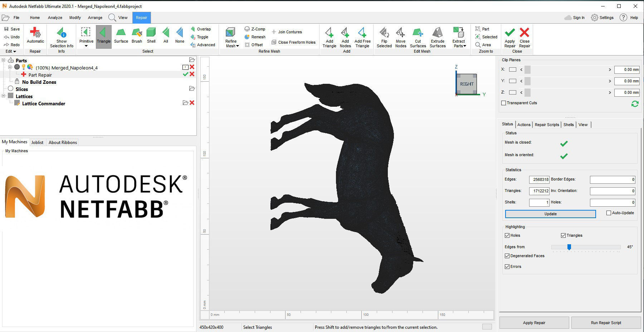Viewport: 644px width, 332px height.
Task: Activate the Brush selection tool
Action: click(x=137, y=35)
